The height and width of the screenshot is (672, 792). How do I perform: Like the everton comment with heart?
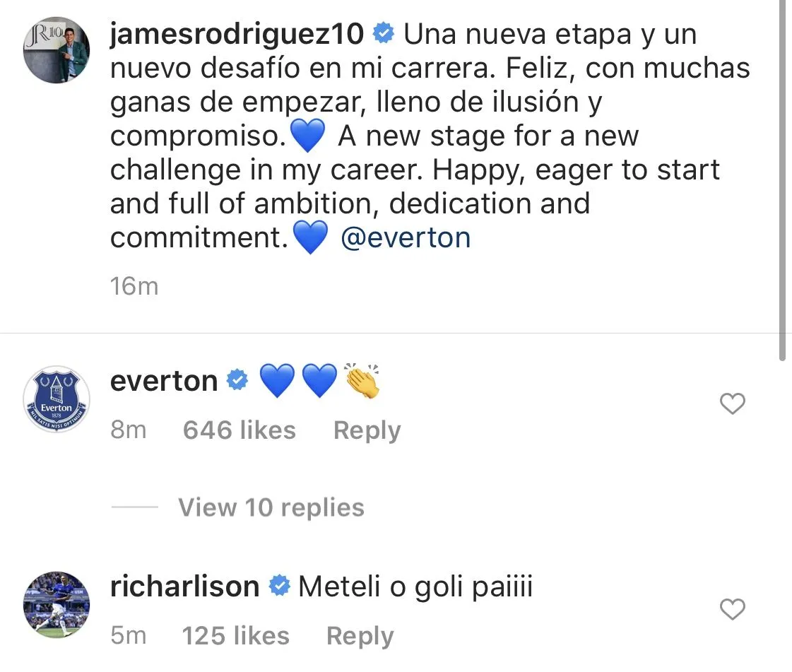click(x=732, y=403)
